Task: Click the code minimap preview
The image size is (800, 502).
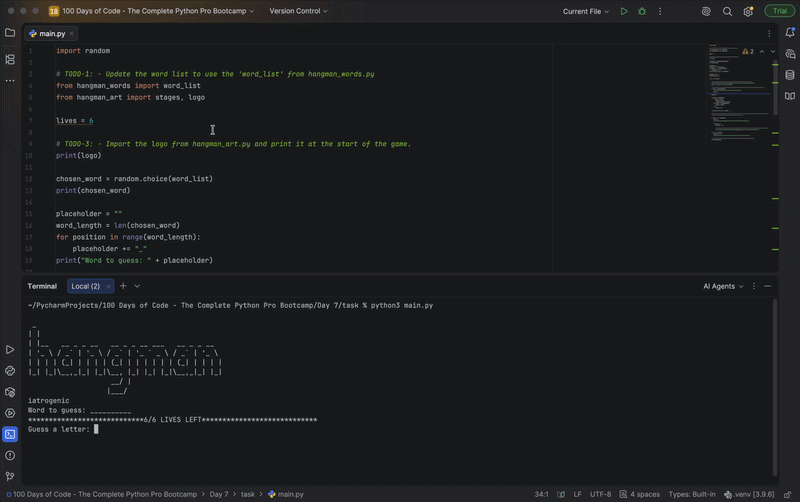Action: [x=738, y=92]
